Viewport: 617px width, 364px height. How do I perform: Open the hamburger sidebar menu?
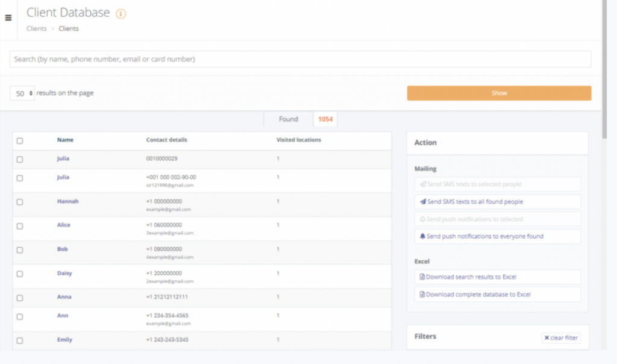tap(8, 17)
